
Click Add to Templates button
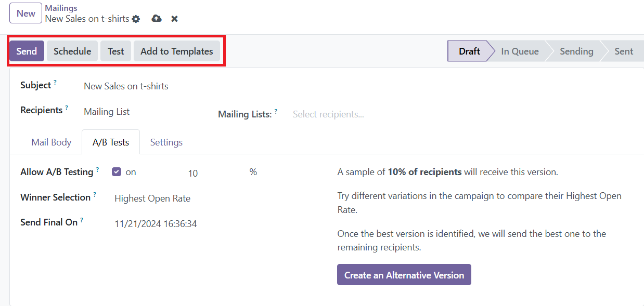(x=177, y=51)
